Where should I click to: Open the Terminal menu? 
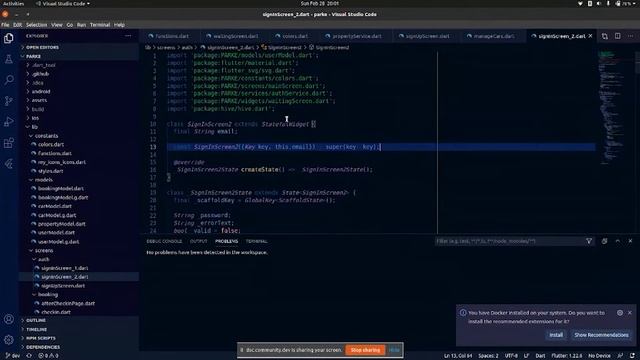click(x=100, y=25)
